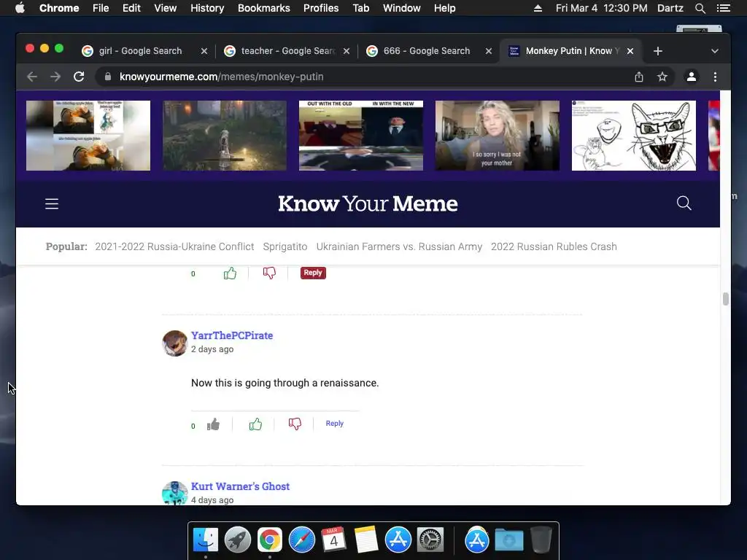This screenshot has height=560, width=747.
Task: Open the History menu
Action: 207,8
